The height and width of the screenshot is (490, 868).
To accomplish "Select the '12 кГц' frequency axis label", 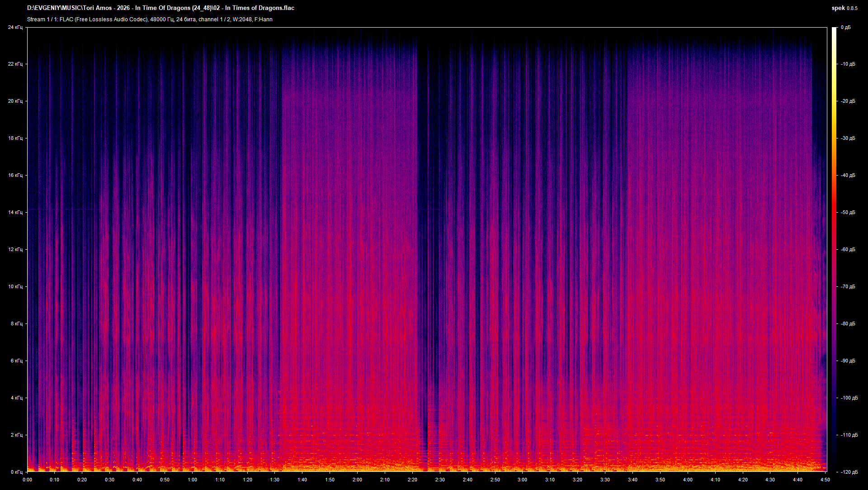I will pyautogui.click(x=15, y=250).
